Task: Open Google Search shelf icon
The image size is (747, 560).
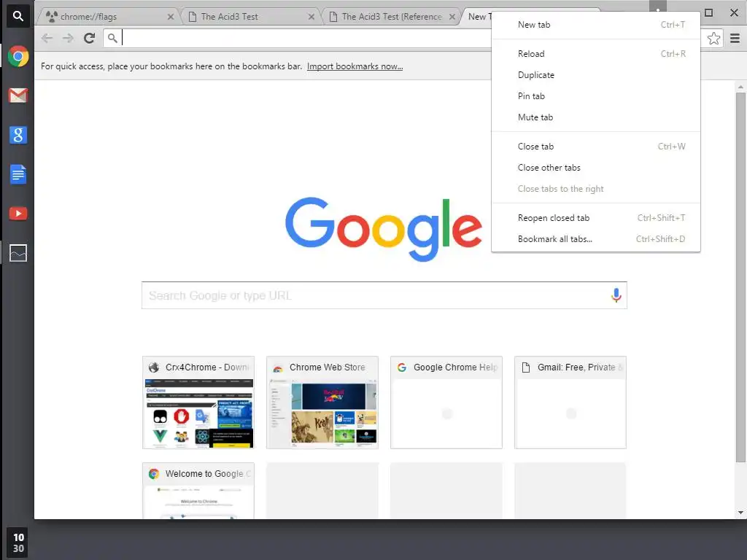Action: tap(18, 135)
